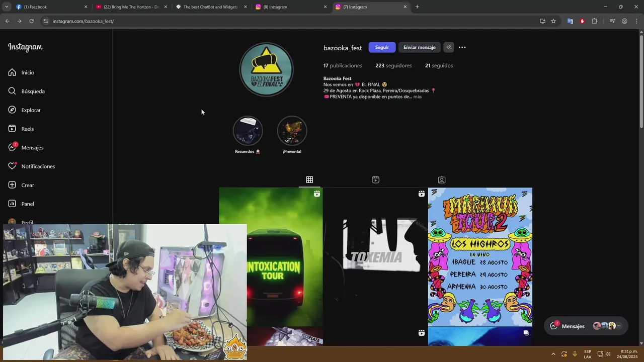Image resolution: width=644 pixels, height=362 pixels.
Task: Click similar accounts suggestion icon button
Action: 449,47
